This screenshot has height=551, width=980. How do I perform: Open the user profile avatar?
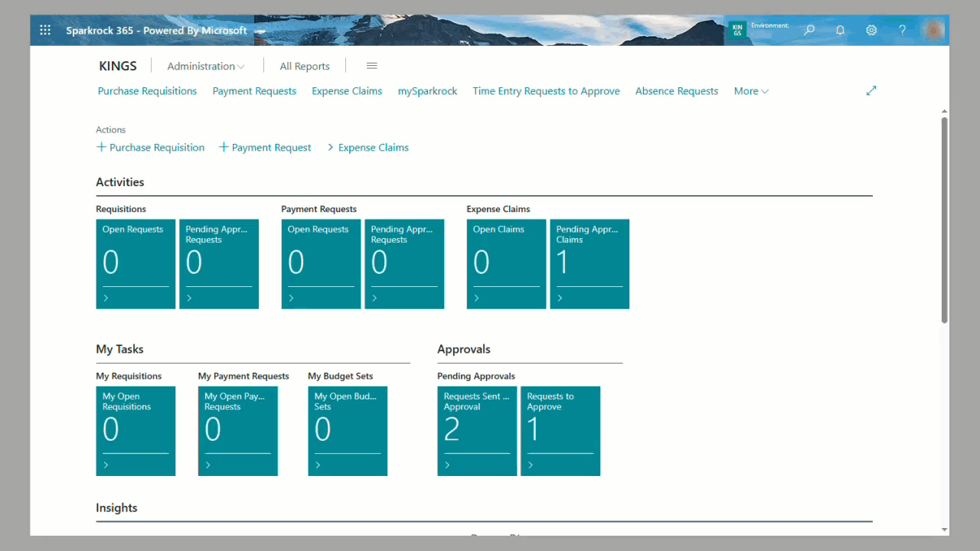tap(933, 30)
